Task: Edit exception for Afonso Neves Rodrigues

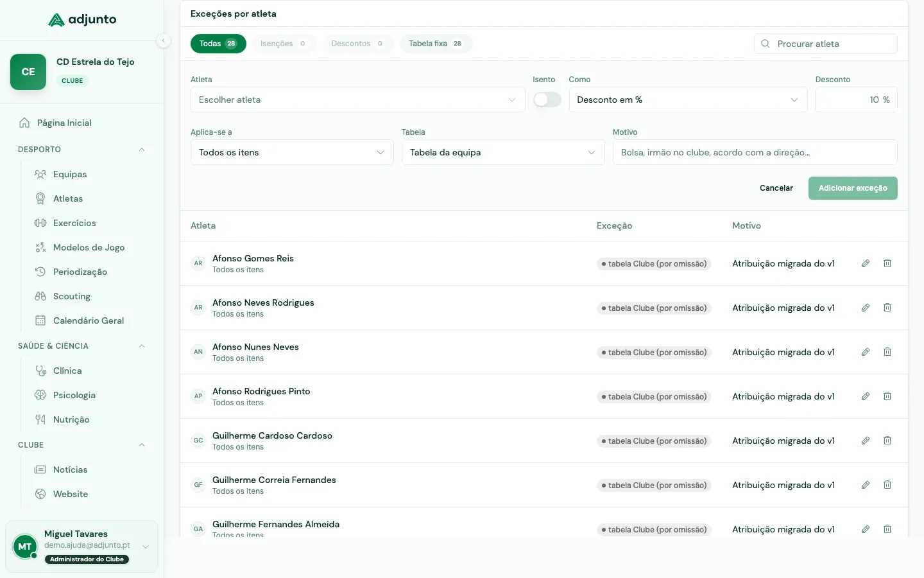Action: tap(866, 308)
